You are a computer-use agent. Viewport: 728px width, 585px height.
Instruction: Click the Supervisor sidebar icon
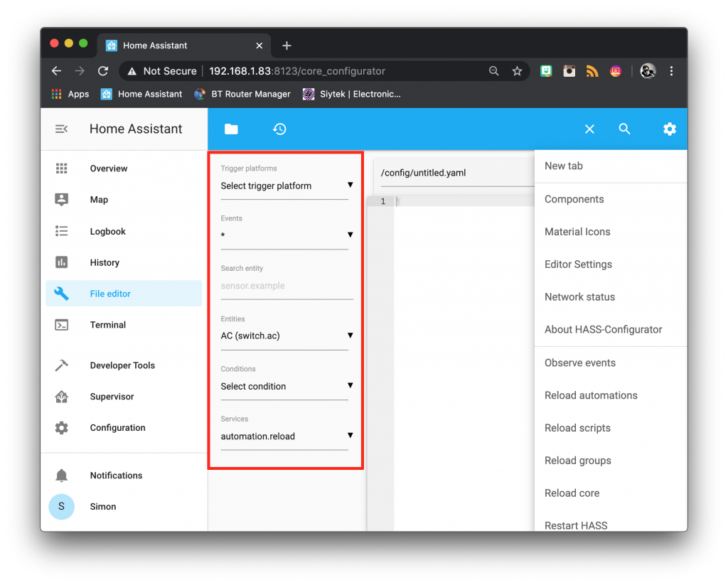click(x=61, y=397)
